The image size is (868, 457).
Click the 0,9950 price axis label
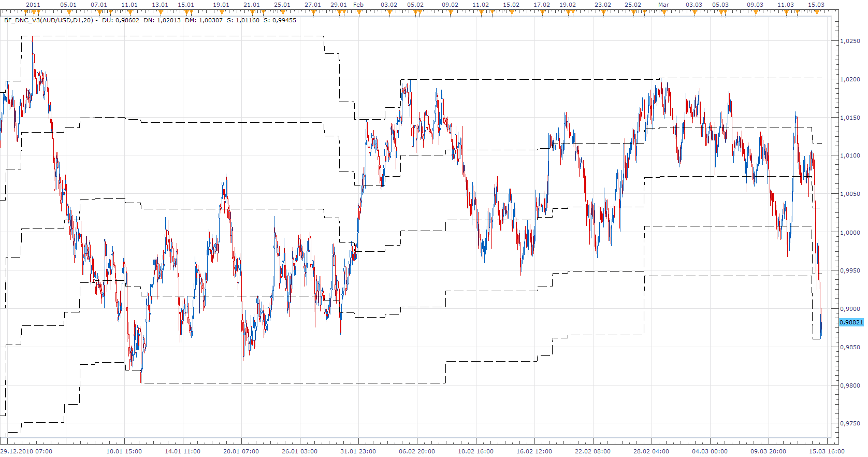point(850,270)
